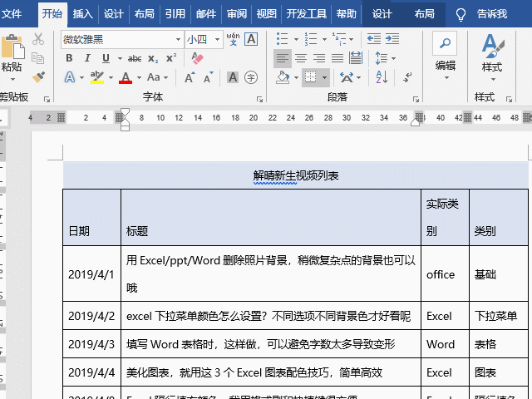Switch to the 审阅 tab

click(x=236, y=14)
